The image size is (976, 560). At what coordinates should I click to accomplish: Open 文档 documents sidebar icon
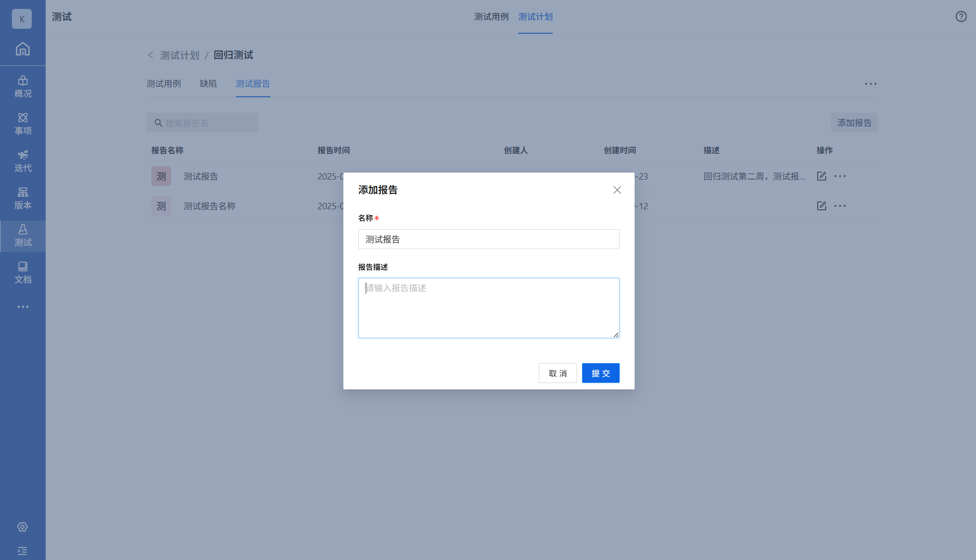pyautogui.click(x=22, y=272)
